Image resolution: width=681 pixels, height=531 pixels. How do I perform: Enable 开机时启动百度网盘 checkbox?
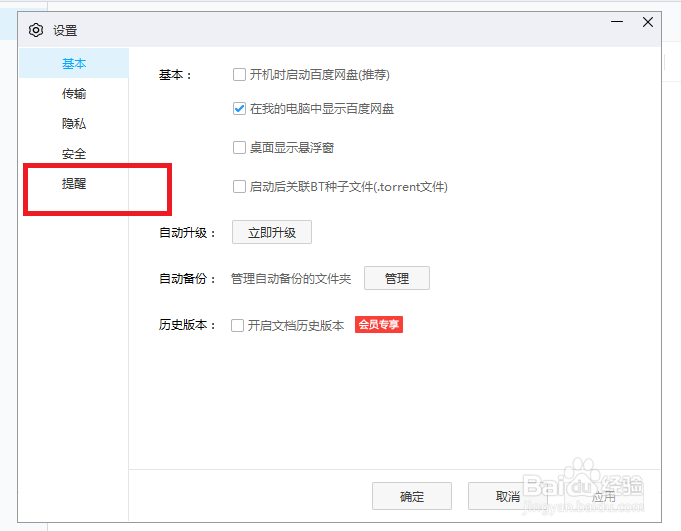point(239,75)
